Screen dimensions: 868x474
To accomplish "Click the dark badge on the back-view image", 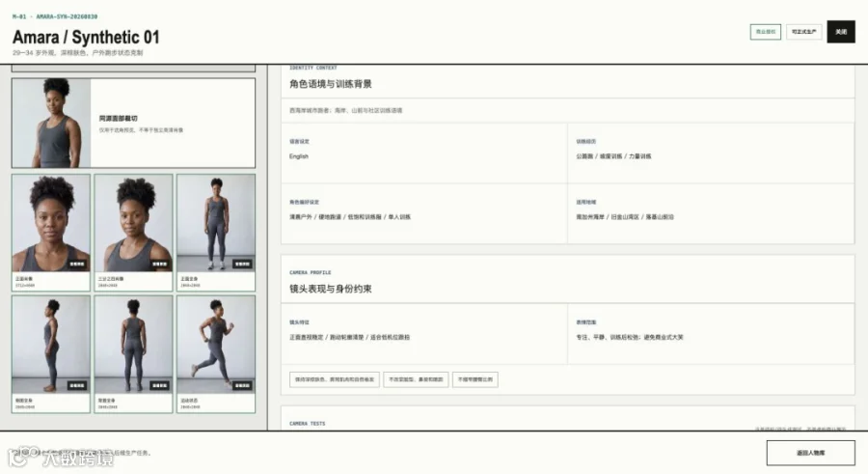I will pos(159,385).
